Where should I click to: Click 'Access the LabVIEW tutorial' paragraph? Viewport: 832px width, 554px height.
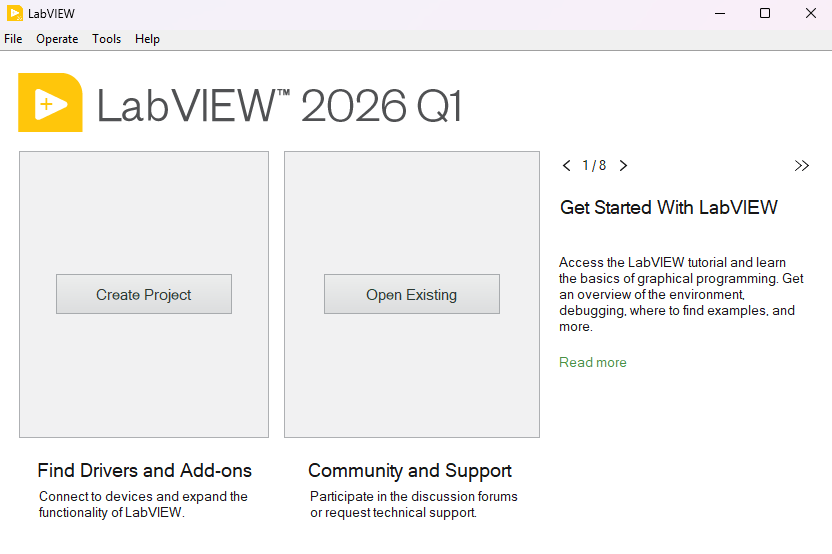(681, 294)
